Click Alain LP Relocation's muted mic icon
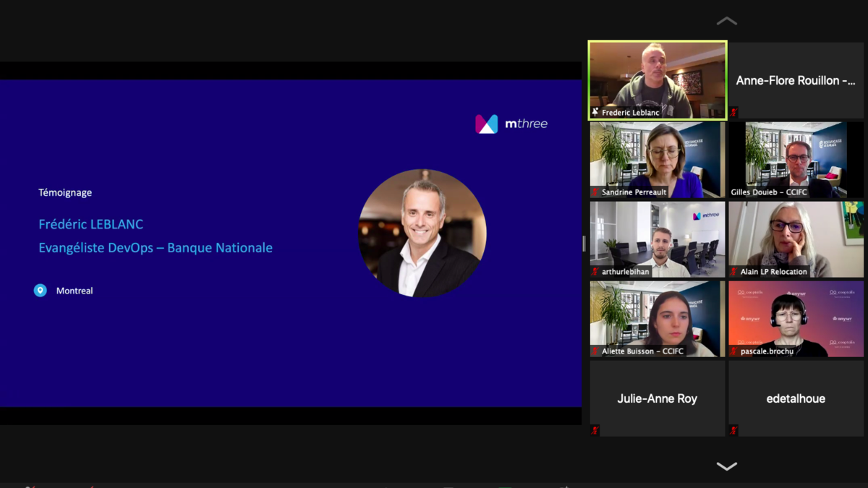 click(733, 272)
